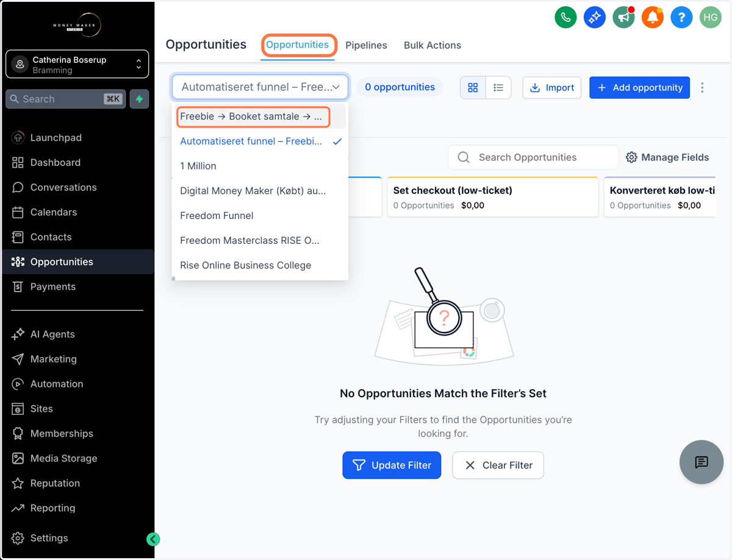Collapse the sidebar with green arrow
732x560 pixels.
[153, 539]
